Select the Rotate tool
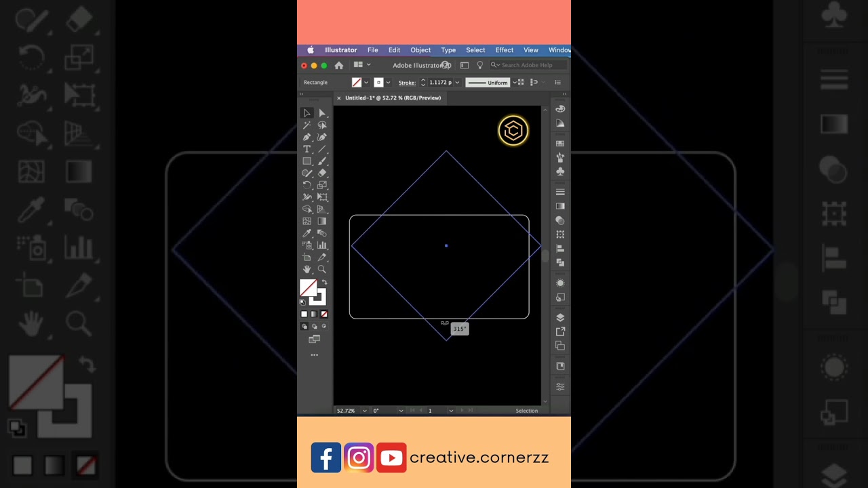The height and width of the screenshot is (488, 868). coord(307,185)
